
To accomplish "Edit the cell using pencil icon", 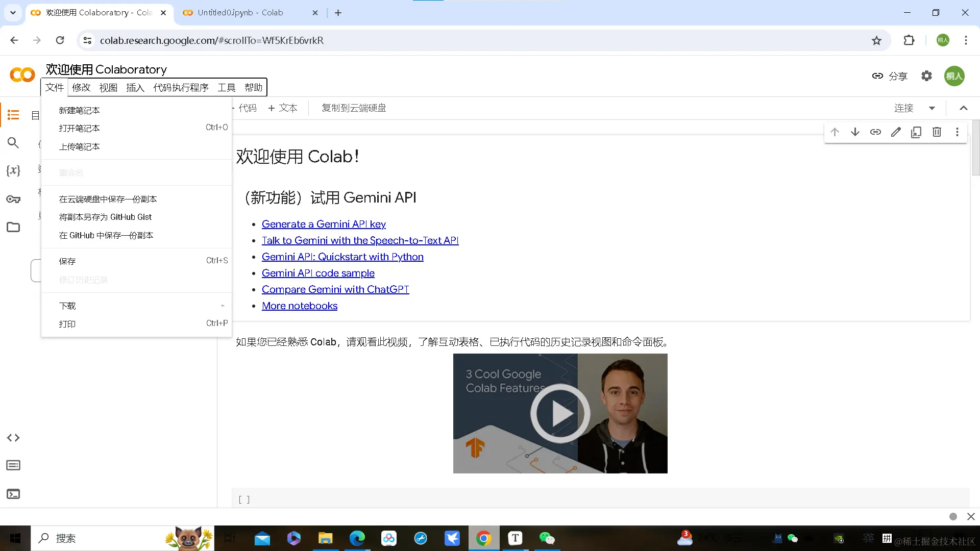I will tap(896, 132).
